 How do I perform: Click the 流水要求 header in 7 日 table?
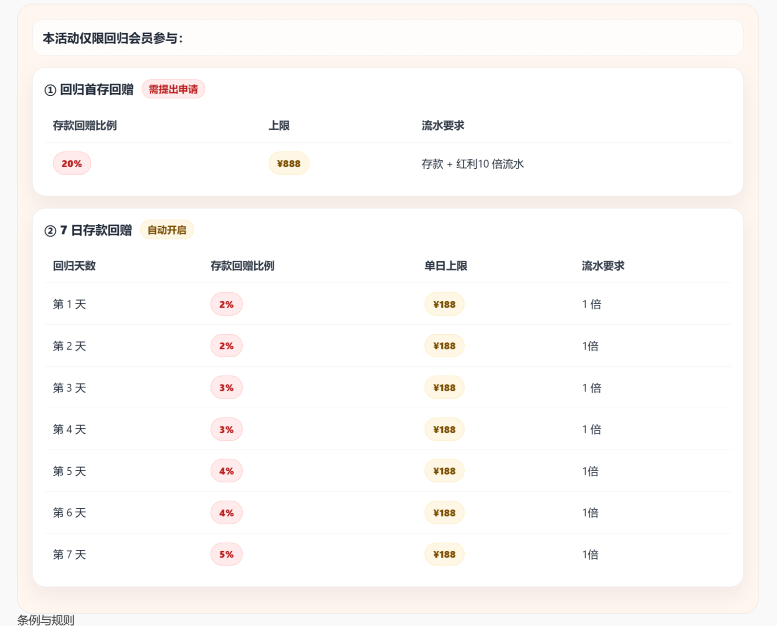click(x=603, y=266)
